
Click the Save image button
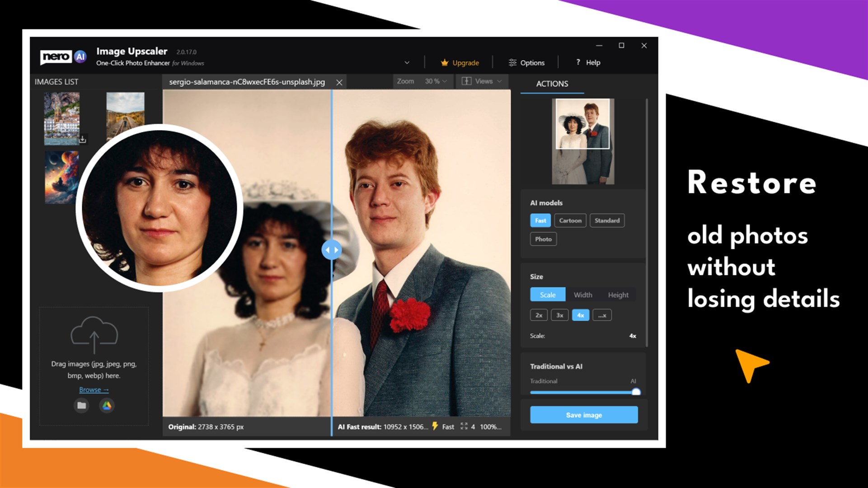pyautogui.click(x=584, y=415)
